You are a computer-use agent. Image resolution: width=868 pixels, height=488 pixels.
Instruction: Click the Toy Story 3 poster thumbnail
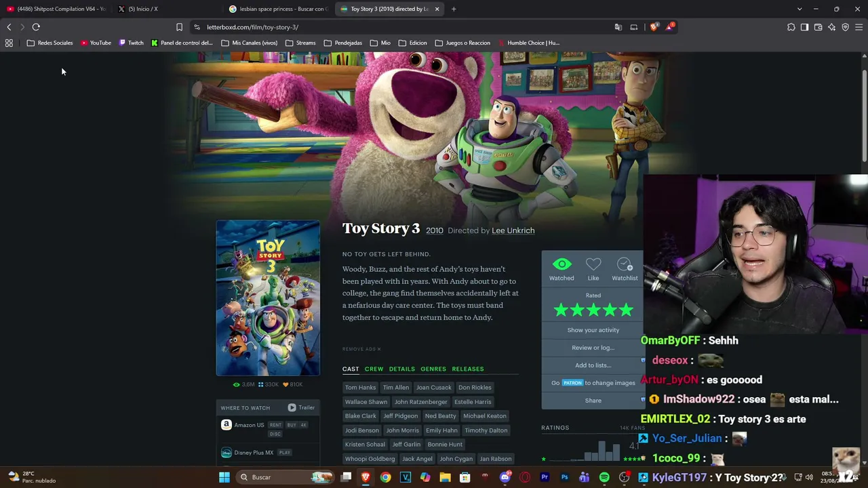(268, 298)
